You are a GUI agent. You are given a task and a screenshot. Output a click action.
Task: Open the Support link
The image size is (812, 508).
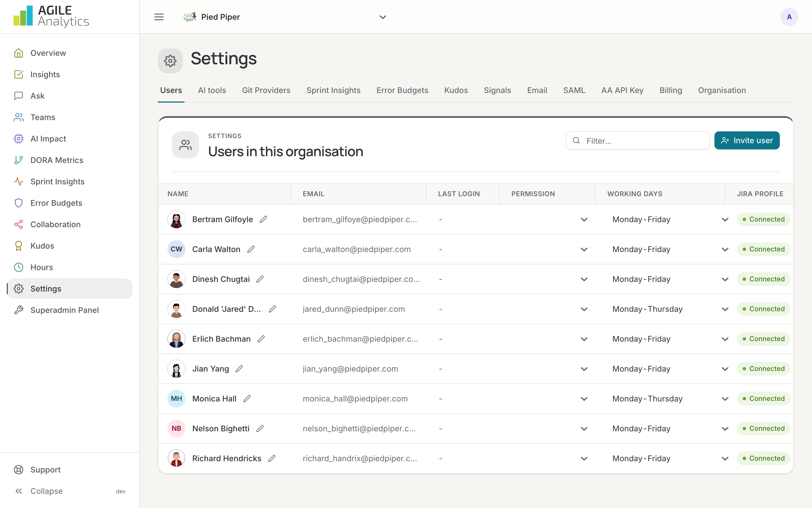tap(70, 470)
